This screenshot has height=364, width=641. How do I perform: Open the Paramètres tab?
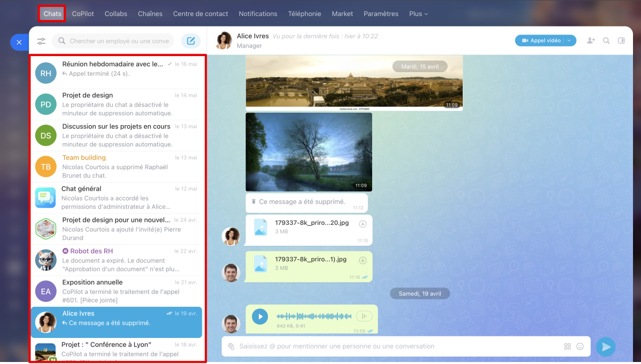381,14
